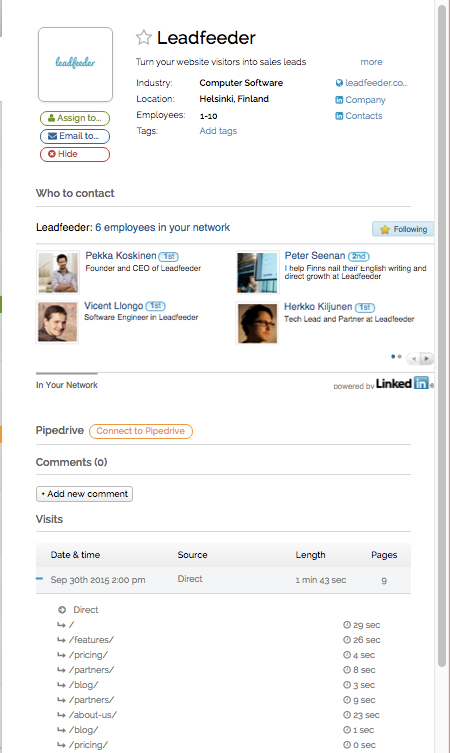Select the In Your Network tab
Screen dimensions: 450x753
click(67, 385)
